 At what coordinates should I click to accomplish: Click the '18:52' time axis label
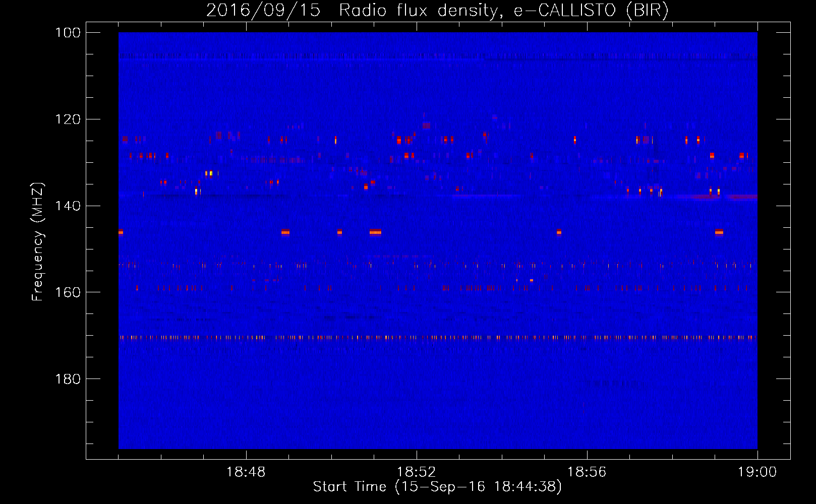click(417, 472)
